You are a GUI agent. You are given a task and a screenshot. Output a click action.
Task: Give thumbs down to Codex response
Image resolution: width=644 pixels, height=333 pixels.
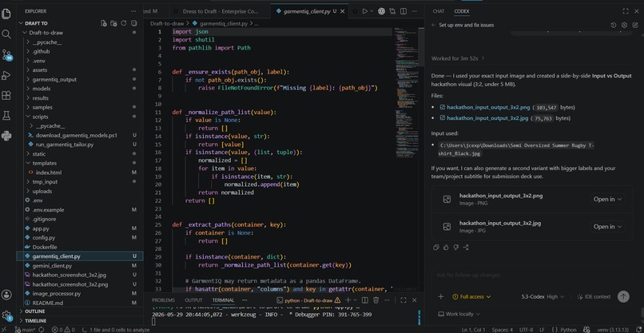(x=456, y=248)
